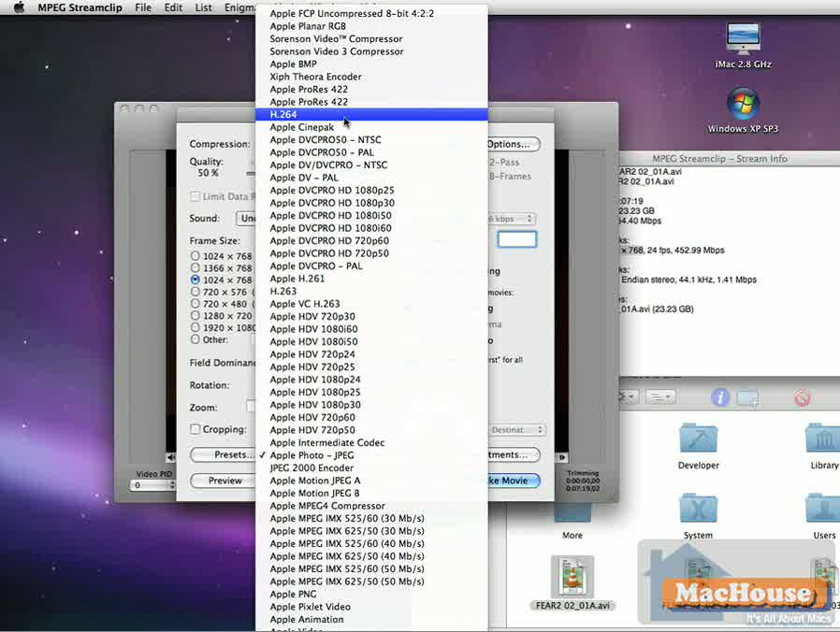
Task: Enable the Cropping checkbox
Action: tap(195, 429)
